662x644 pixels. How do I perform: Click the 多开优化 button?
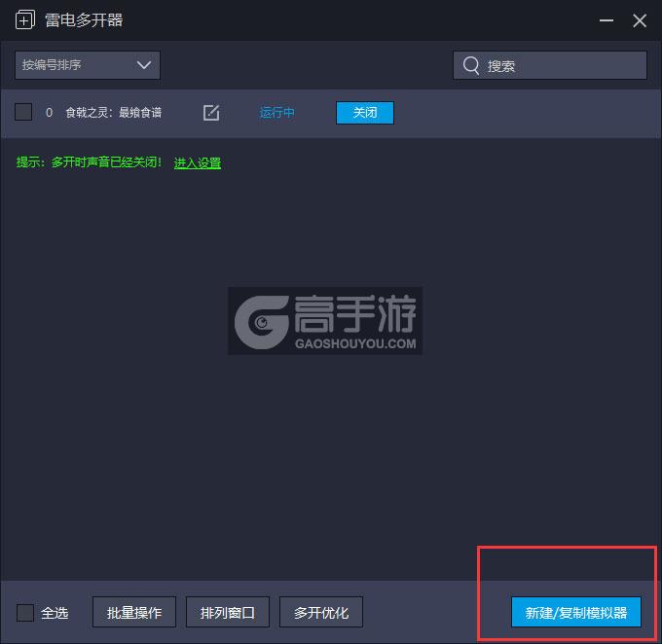coord(321,612)
